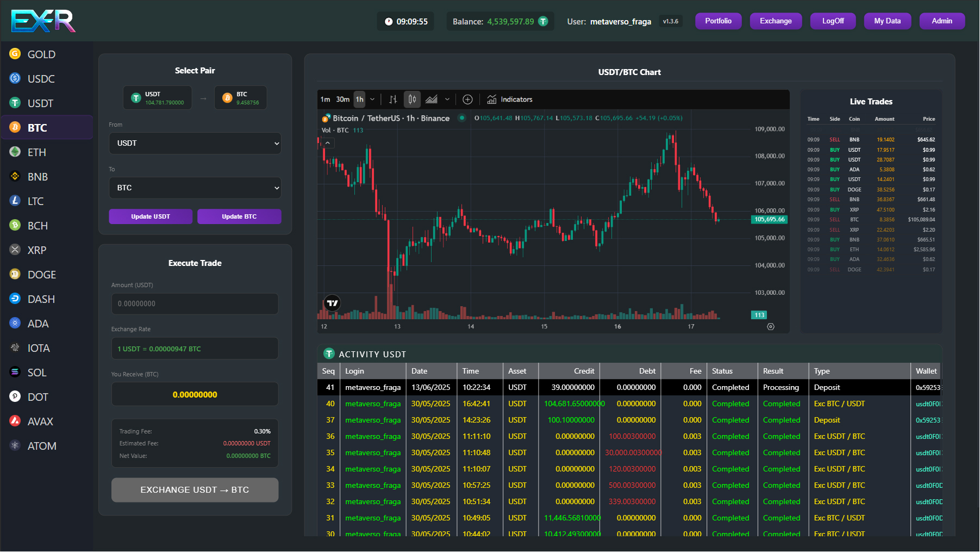Image resolution: width=980 pixels, height=552 pixels.
Task: Click current price label 105,695.66
Action: click(x=770, y=220)
